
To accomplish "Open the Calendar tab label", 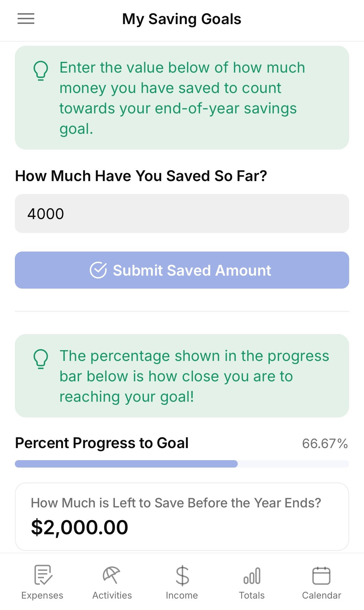I will click(x=321, y=595).
